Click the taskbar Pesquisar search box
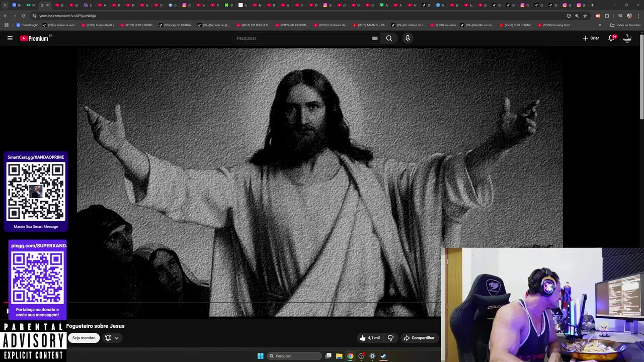 pyautogui.click(x=294, y=356)
